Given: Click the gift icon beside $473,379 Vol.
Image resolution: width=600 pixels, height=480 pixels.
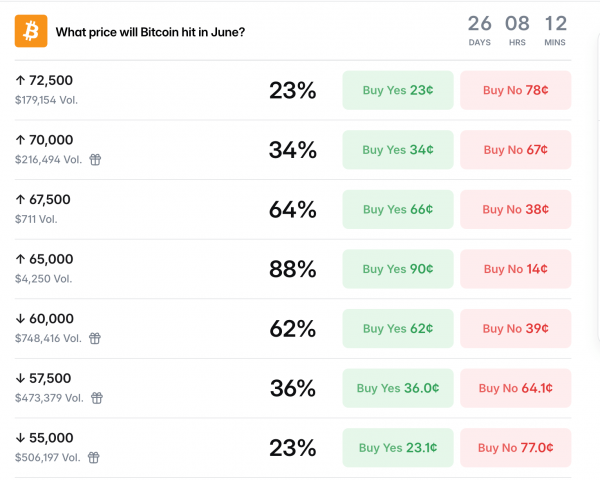Looking at the screenshot, I should click(x=97, y=398).
